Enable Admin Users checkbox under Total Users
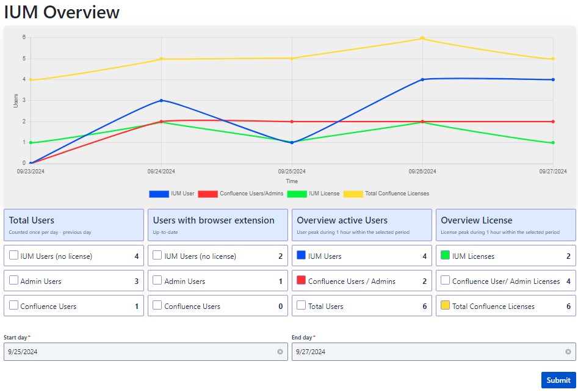The height and width of the screenshot is (392, 578). point(13,281)
